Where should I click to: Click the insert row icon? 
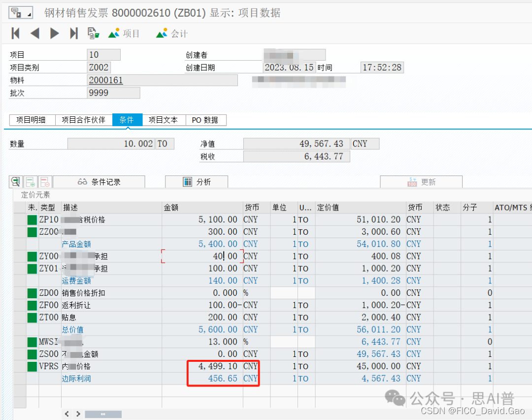click(31, 181)
